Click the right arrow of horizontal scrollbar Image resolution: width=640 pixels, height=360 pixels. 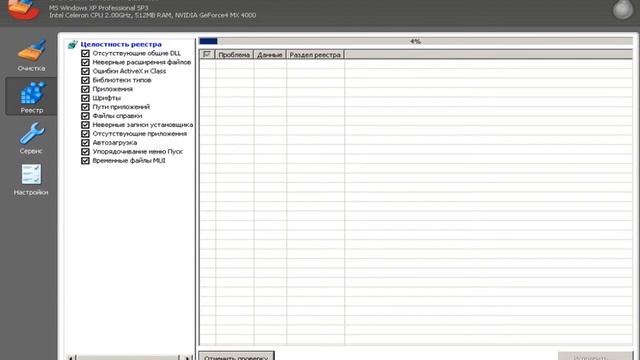187,358
